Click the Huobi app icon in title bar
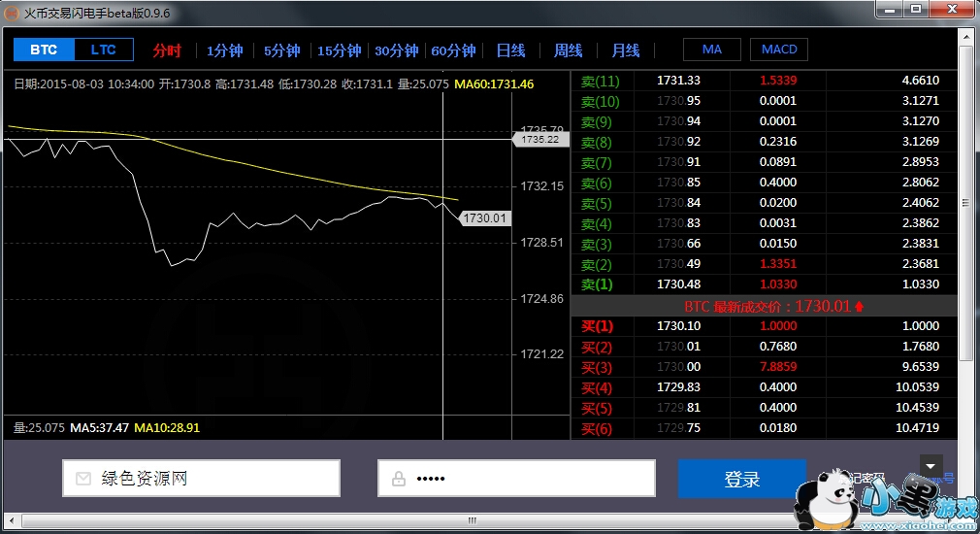The height and width of the screenshot is (534, 980). coord(12,13)
